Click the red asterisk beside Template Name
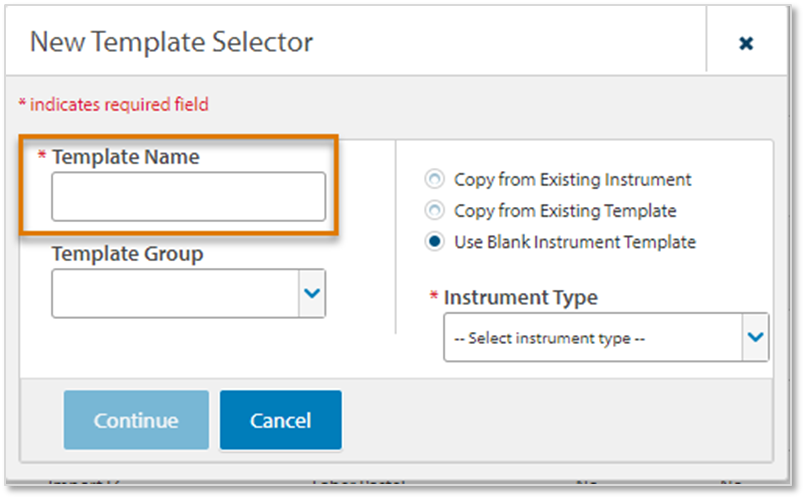This screenshot has height=499, width=805. tap(42, 157)
